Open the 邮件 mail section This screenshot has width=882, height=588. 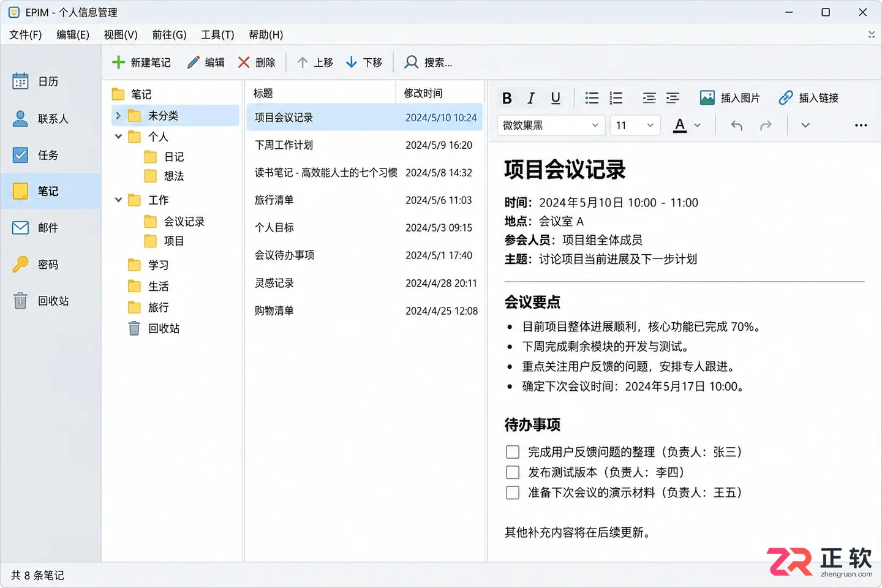pyautogui.click(x=50, y=228)
